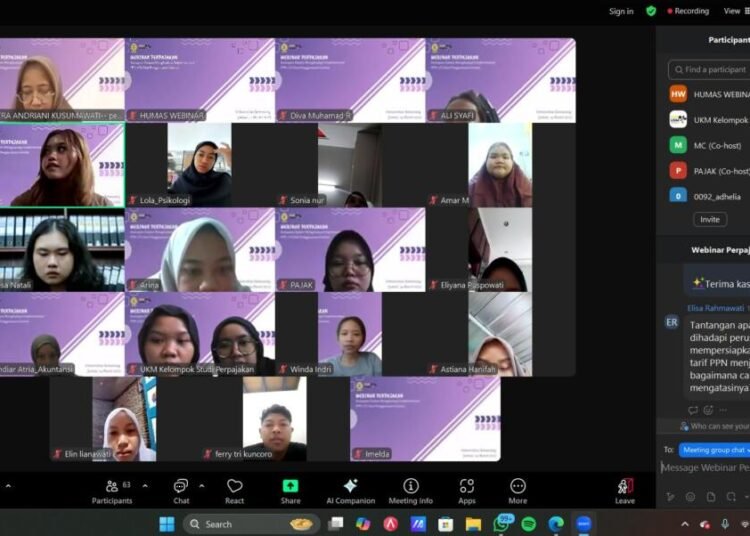Show Meeting Info details

(x=410, y=490)
